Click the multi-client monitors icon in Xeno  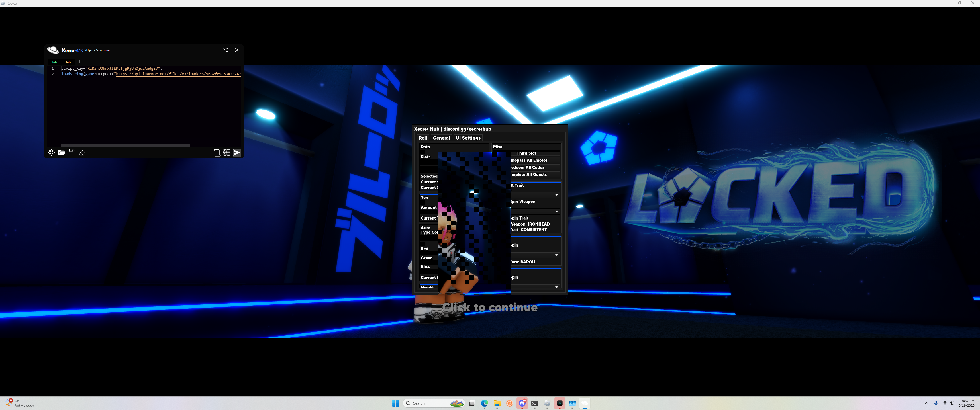pyautogui.click(x=227, y=153)
